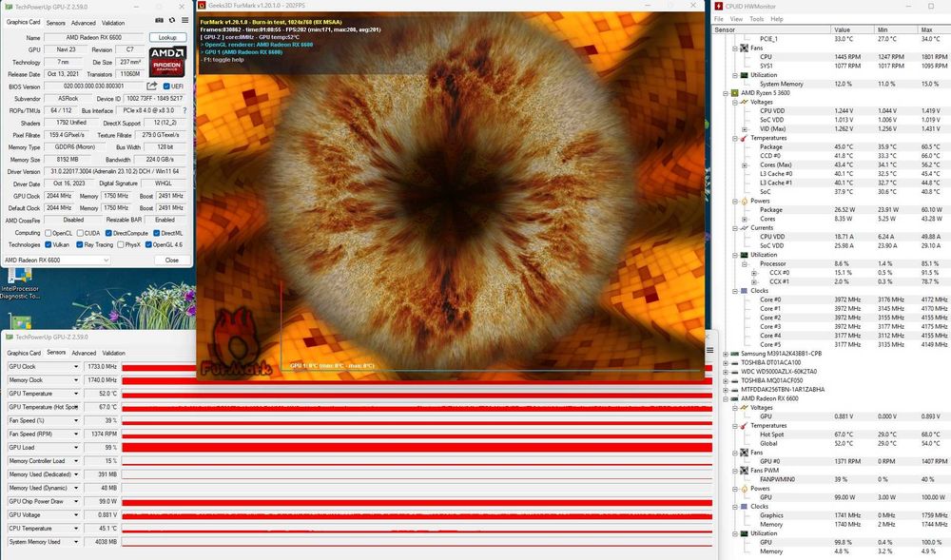The height and width of the screenshot is (560, 951).
Task: Open the View menu in HWMonitor
Action: pos(736,19)
